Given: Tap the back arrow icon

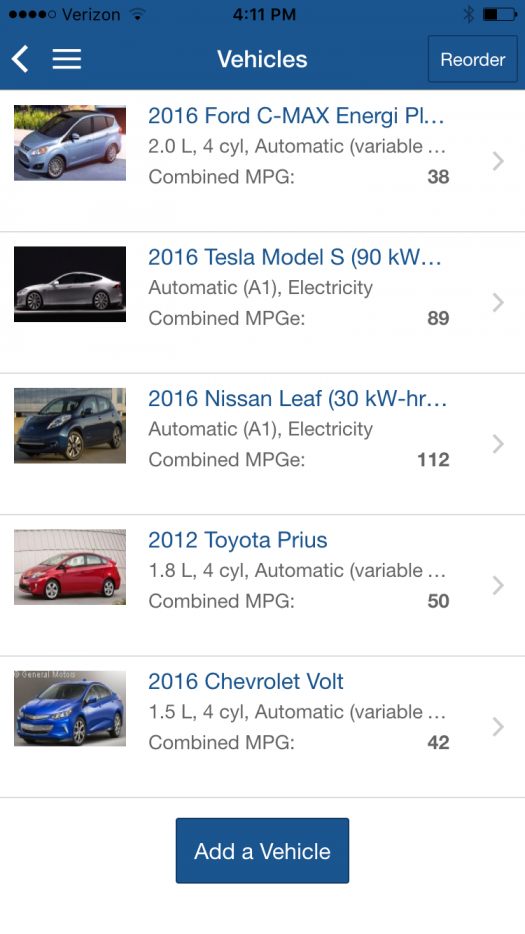Looking at the screenshot, I should (20, 59).
